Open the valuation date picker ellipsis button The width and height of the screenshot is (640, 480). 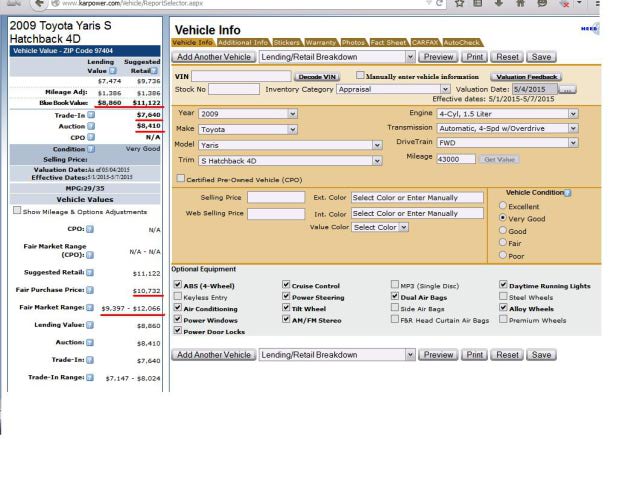tap(567, 89)
